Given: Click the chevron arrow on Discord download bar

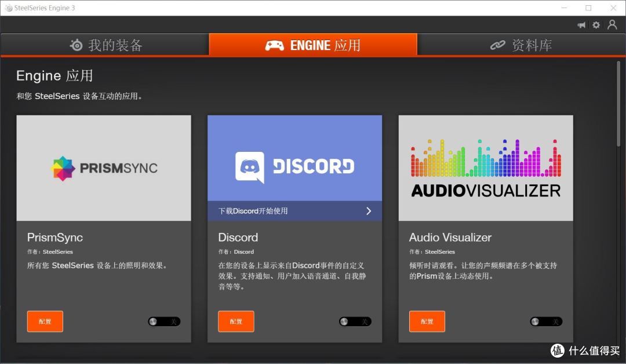Looking at the screenshot, I should pos(369,211).
